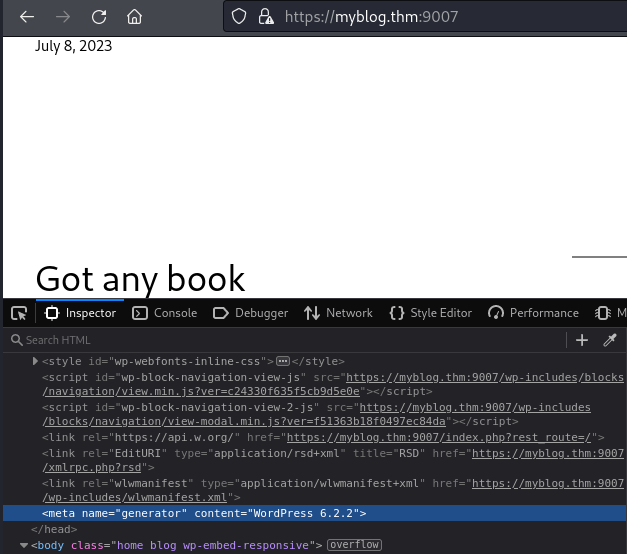The image size is (627, 554).
Task: Switch to the Network tab
Action: click(x=338, y=313)
